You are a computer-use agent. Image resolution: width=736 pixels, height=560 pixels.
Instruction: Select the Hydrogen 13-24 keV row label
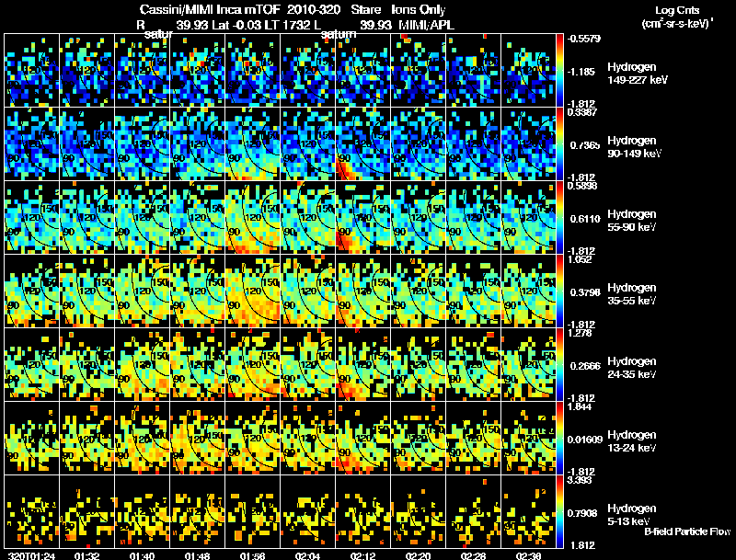pyautogui.click(x=632, y=441)
